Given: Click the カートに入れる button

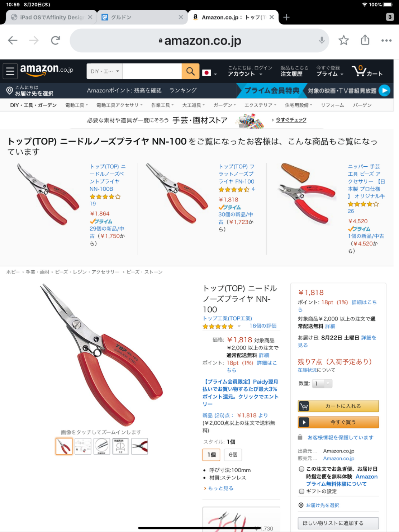Looking at the screenshot, I should (339, 406).
